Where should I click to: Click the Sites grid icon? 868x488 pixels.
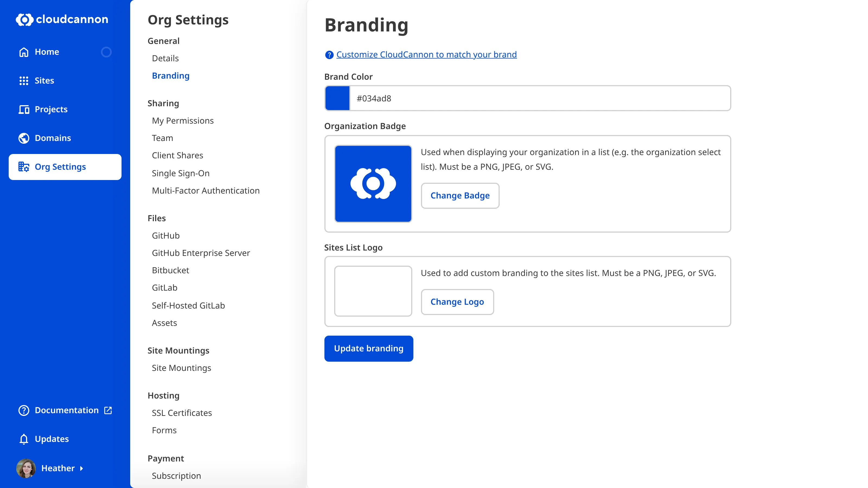pos(24,81)
